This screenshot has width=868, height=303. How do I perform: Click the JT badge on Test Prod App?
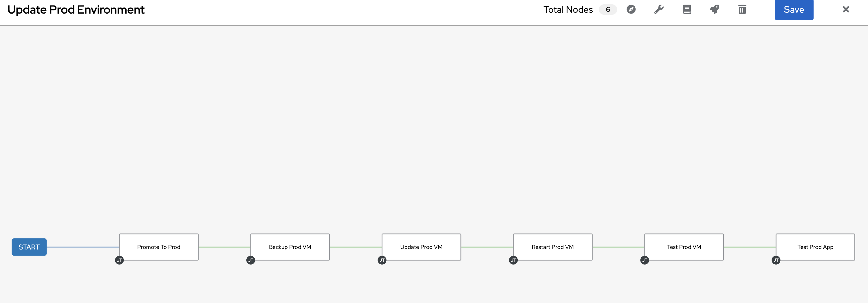point(776,260)
